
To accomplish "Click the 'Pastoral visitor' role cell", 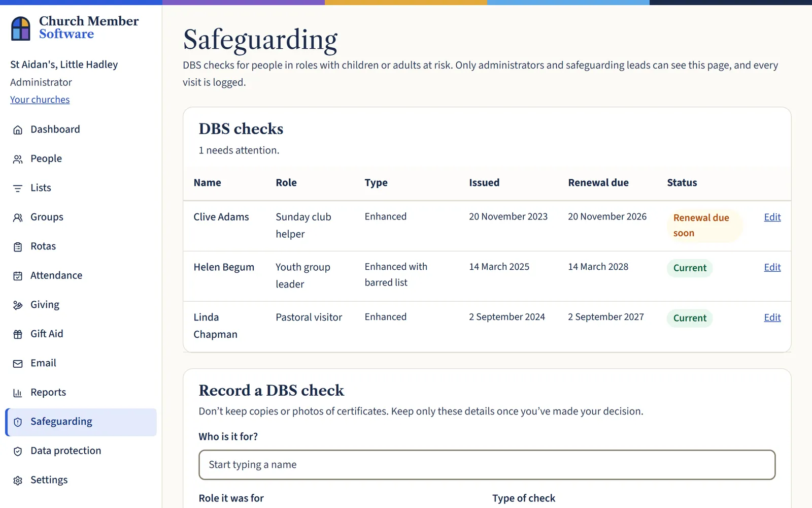I will pyautogui.click(x=309, y=317).
